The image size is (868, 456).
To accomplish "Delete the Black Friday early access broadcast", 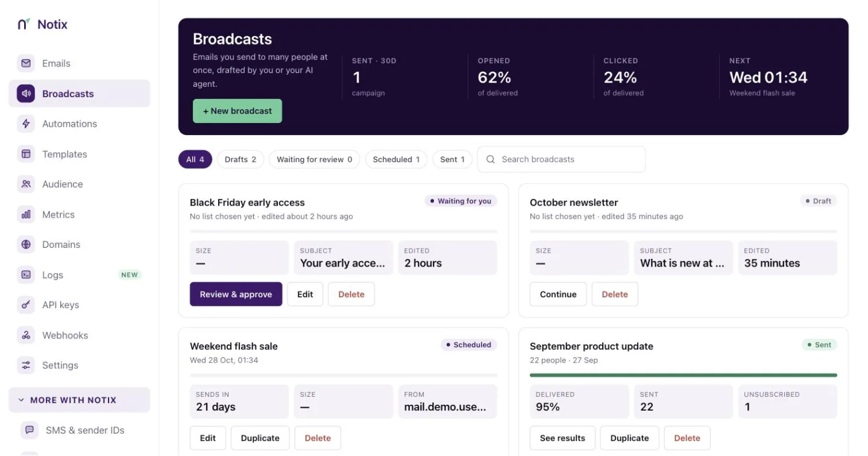I will (x=351, y=294).
